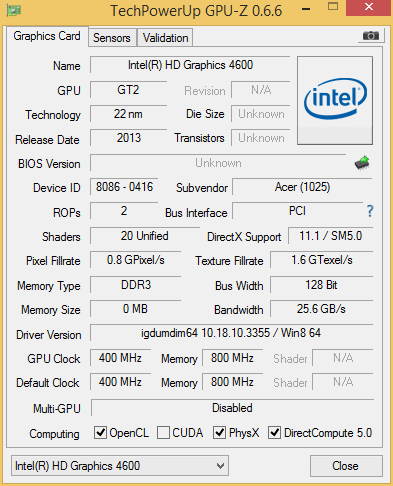
Task: Click the camera screenshot icon
Action: (x=371, y=35)
